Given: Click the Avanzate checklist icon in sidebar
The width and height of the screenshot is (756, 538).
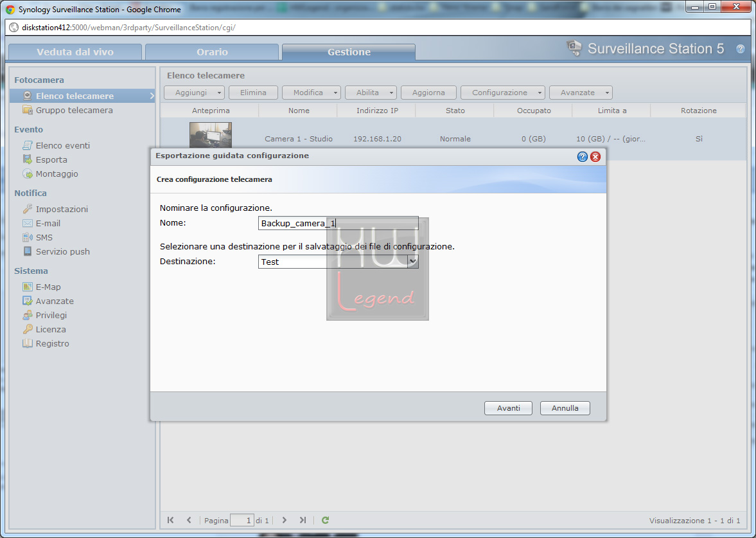Looking at the screenshot, I should coord(28,301).
